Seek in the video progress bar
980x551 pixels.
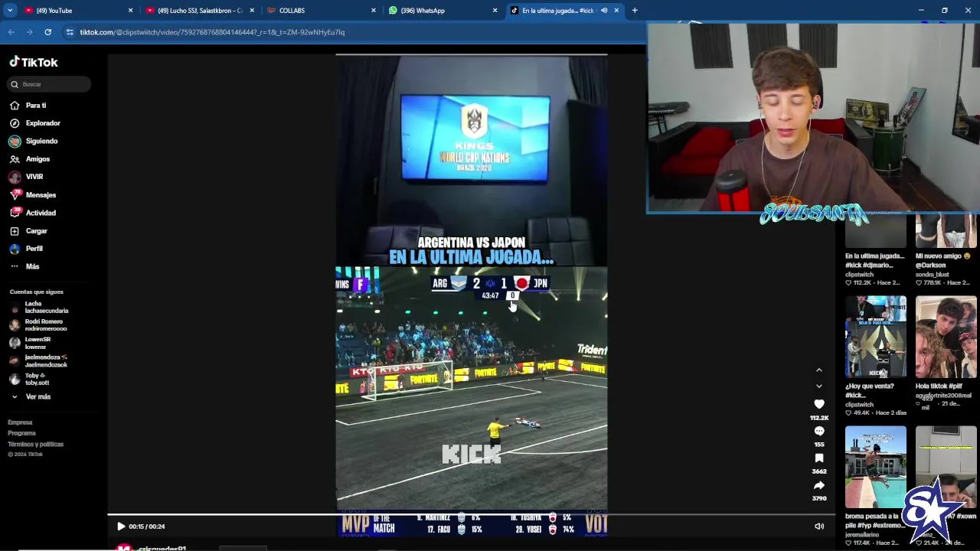pos(471,515)
